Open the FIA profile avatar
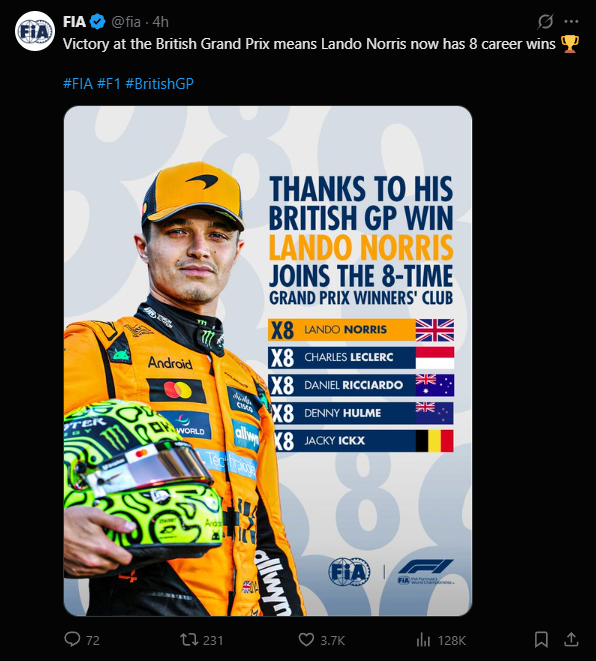Image resolution: width=596 pixels, height=661 pixels. click(x=35, y=31)
